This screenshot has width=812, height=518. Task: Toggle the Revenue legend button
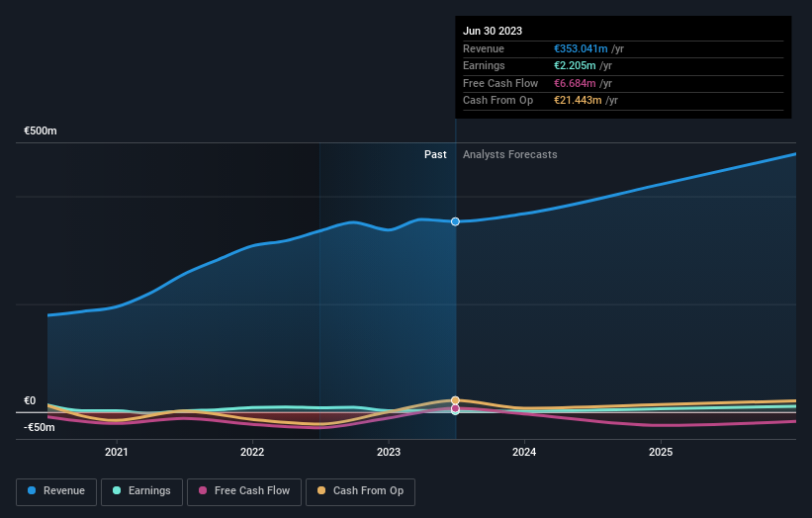[x=56, y=491]
